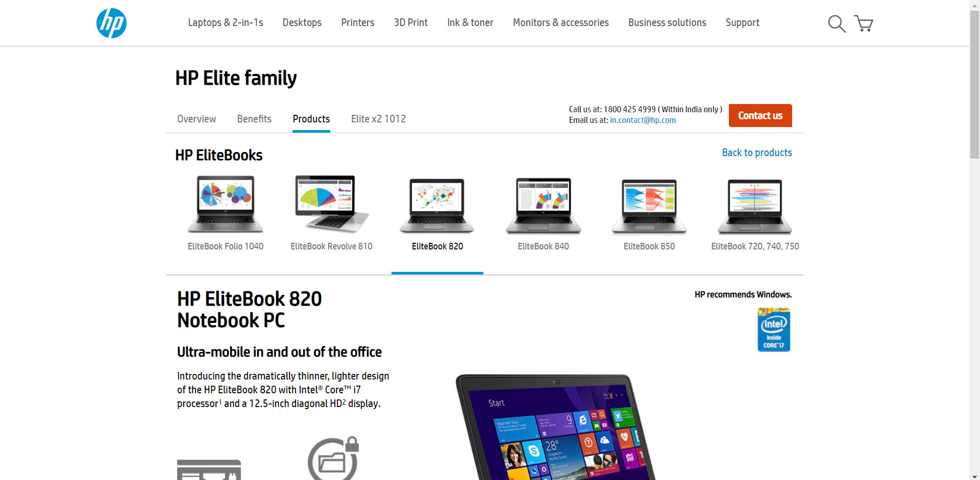Select the EliteBook Folio 1040 laptop image
This screenshot has width=980, height=480.
click(x=226, y=204)
